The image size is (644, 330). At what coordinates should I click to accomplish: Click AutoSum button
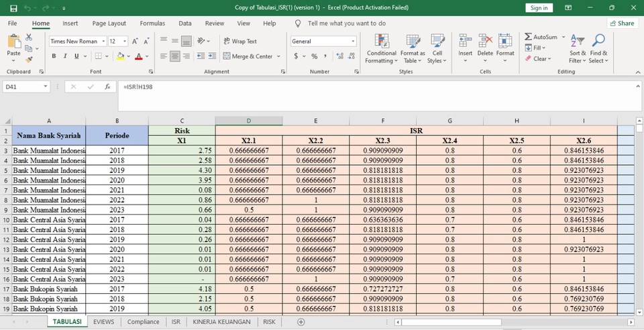click(541, 37)
